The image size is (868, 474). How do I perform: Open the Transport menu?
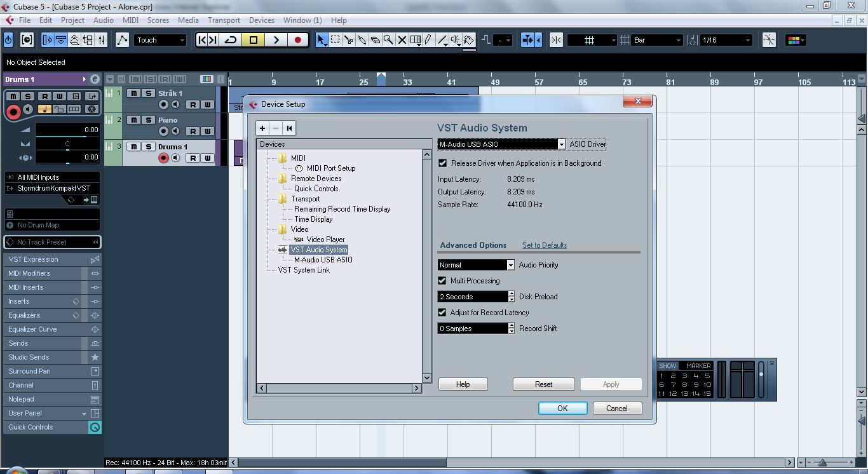[224, 20]
